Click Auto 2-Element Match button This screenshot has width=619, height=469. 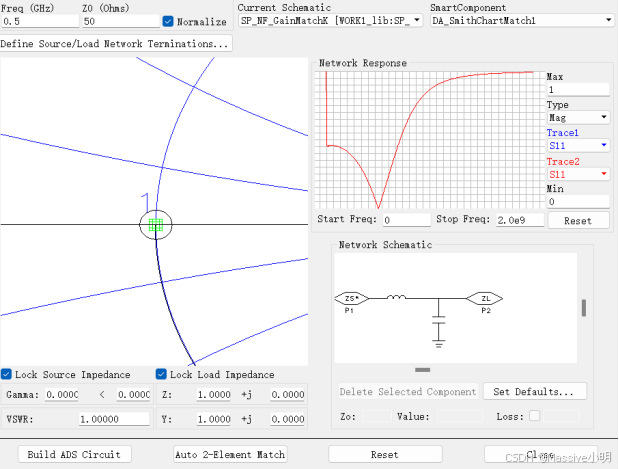pyautogui.click(x=230, y=454)
